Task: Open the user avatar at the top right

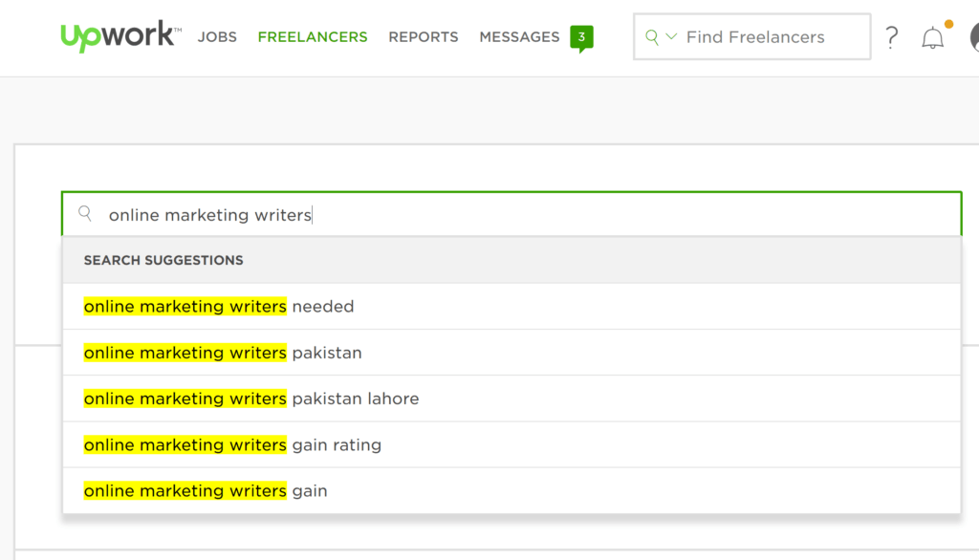Action: 974,37
